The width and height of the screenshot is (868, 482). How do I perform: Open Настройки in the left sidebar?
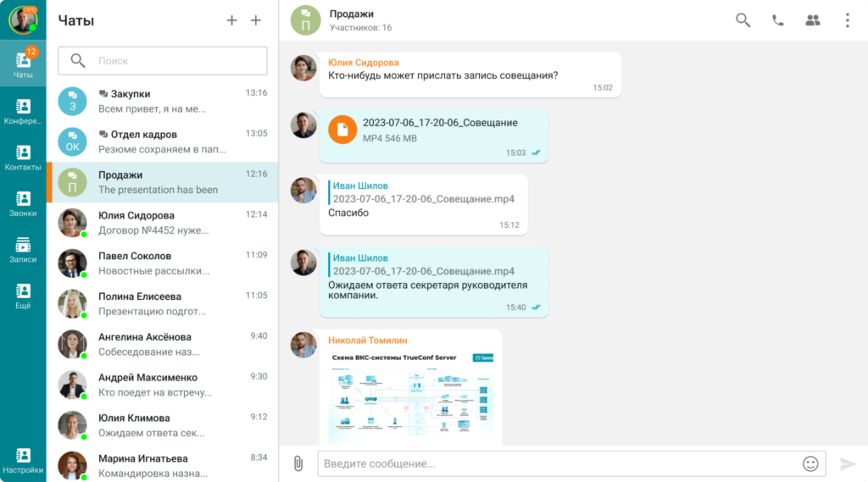pos(23,461)
